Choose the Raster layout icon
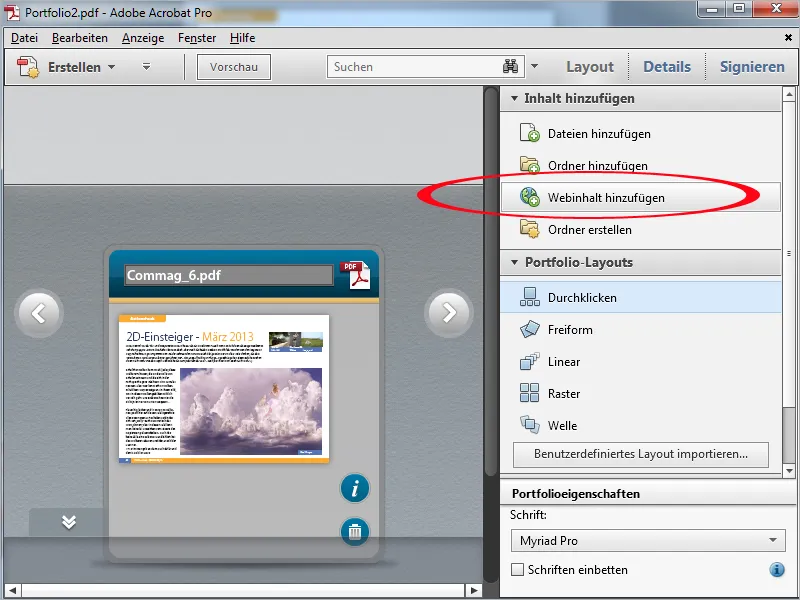 click(x=530, y=393)
